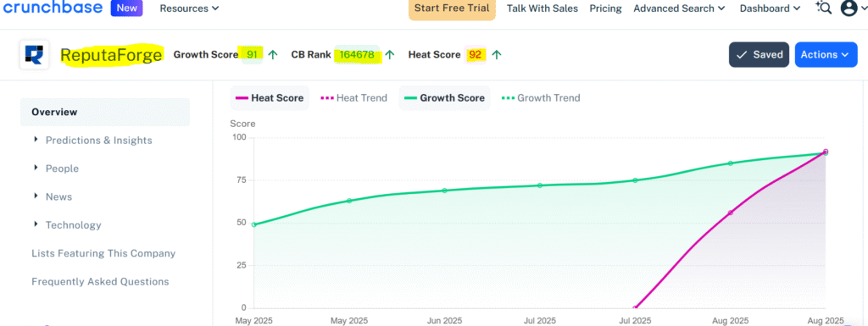Open the user account profile icon
The height and width of the screenshot is (326, 868).
(x=849, y=8)
